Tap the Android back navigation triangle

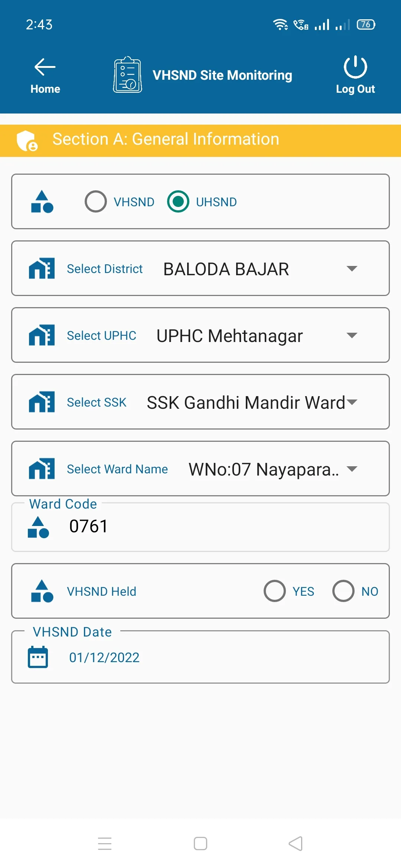pyautogui.click(x=296, y=844)
